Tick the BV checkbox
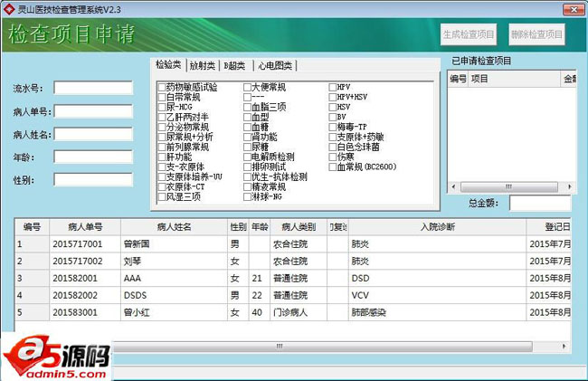The width and height of the screenshot is (588, 381). tap(333, 117)
